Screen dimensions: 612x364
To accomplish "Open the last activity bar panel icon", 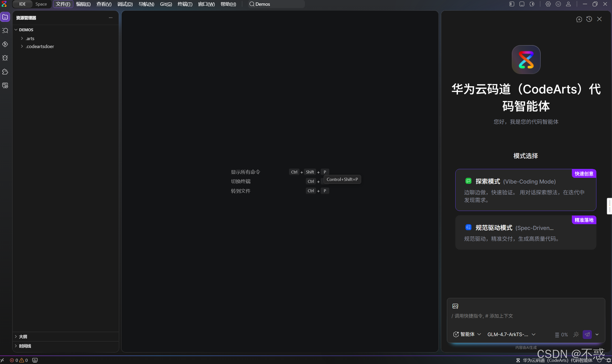I will pyautogui.click(x=5, y=85).
